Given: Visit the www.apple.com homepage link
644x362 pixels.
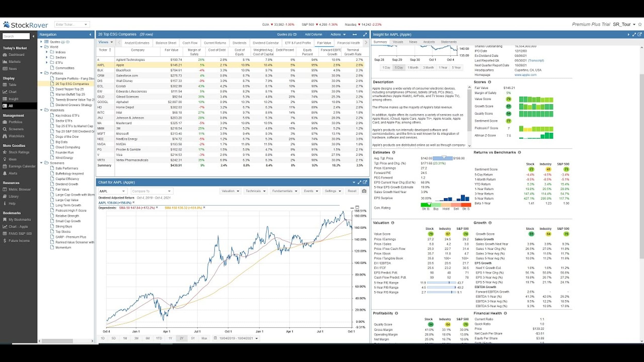Looking at the screenshot, I should [x=526, y=75].
